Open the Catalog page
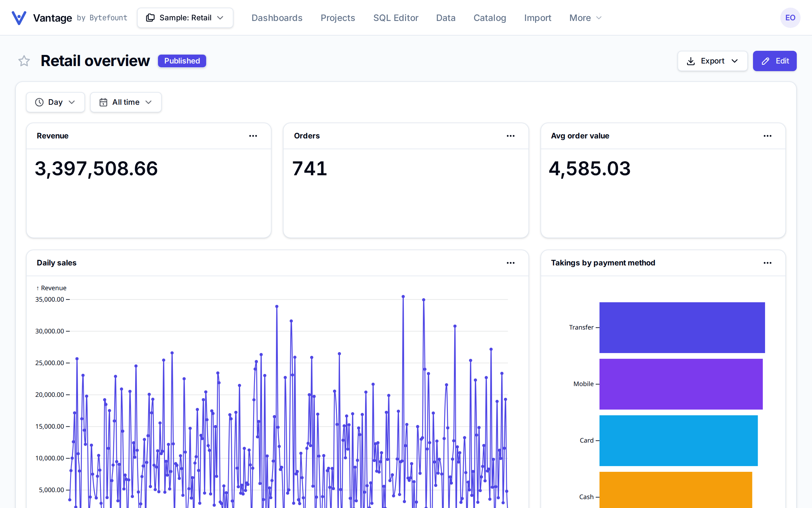Viewport: 812px width, 508px height. [x=489, y=18]
